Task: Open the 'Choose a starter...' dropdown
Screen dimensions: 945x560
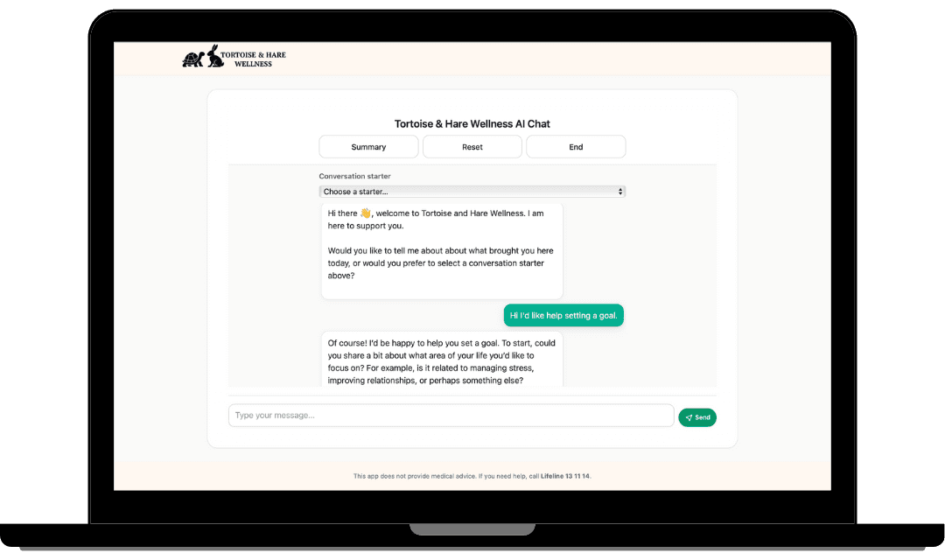Action: click(x=472, y=192)
